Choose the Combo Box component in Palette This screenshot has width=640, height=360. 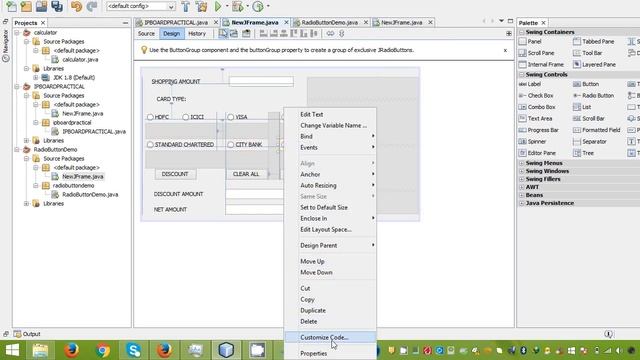tap(537, 107)
